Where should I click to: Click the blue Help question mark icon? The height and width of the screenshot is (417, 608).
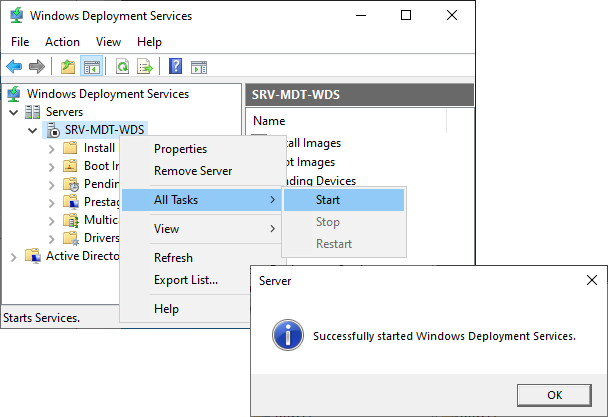coord(175,66)
